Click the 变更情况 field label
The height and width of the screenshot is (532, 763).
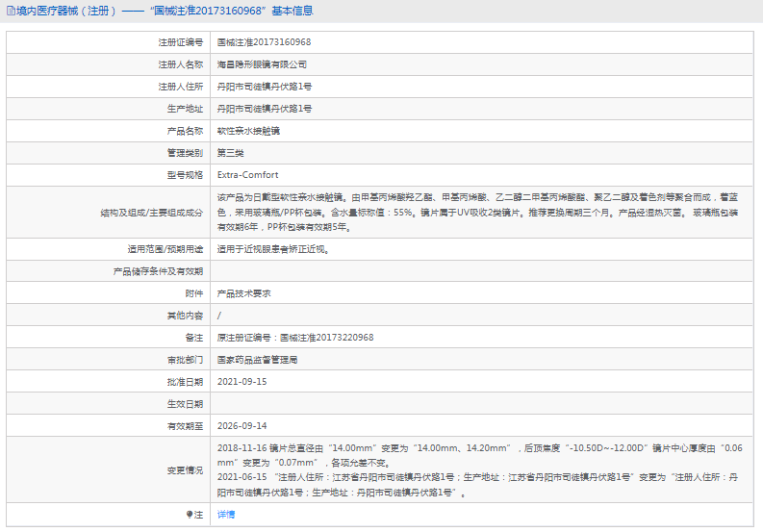click(185, 470)
